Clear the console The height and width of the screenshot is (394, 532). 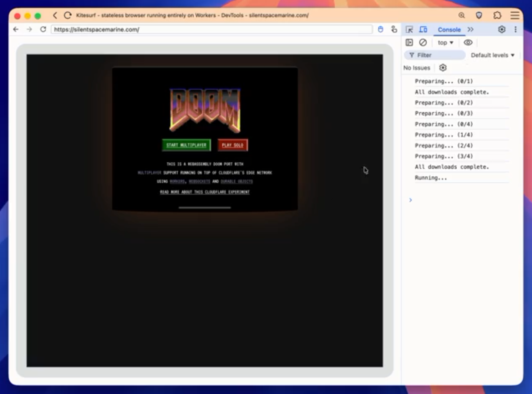point(423,43)
